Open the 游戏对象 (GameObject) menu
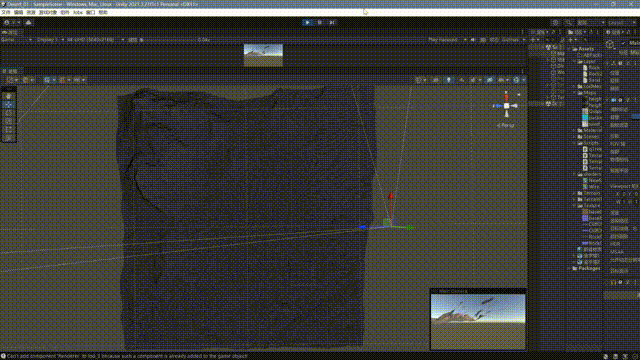640x360 pixels. [x=48, y=13]
